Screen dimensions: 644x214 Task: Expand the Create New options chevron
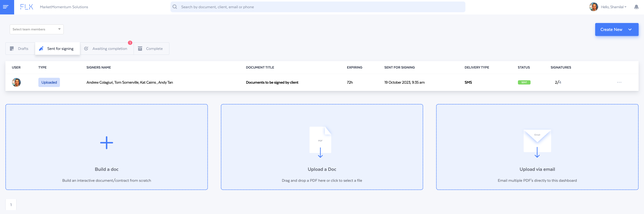point(630,29)
